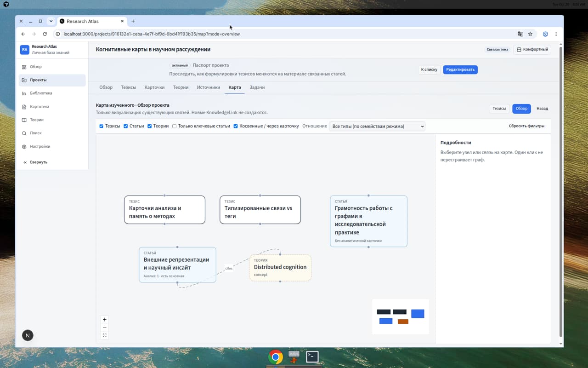Open the Отношение types dropdown
This screenshot has height=368, width=588.
[377, 126]
